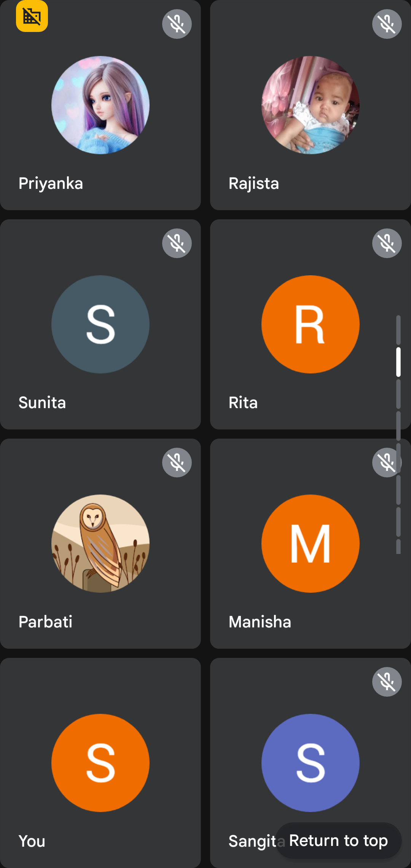Screen dimensions: 411x868
Task: Tap Manisha's orange M avatar
Action: (x=311, y=544)
